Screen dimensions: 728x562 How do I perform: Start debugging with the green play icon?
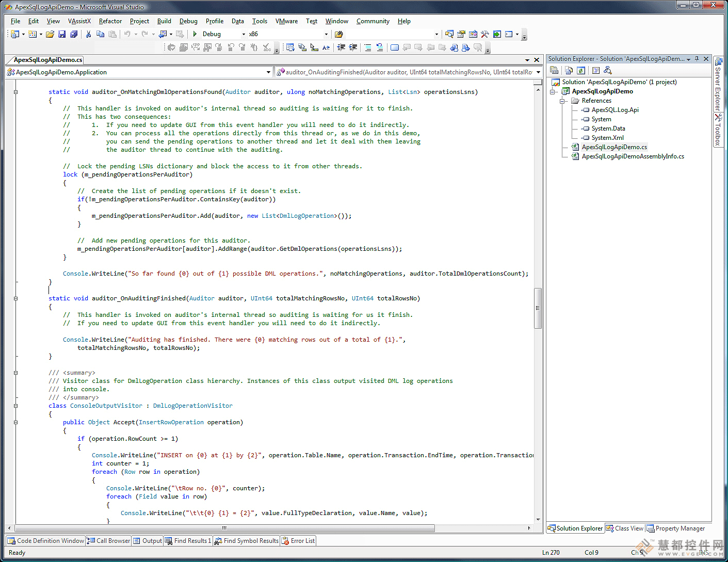click(x=195, y=34)
